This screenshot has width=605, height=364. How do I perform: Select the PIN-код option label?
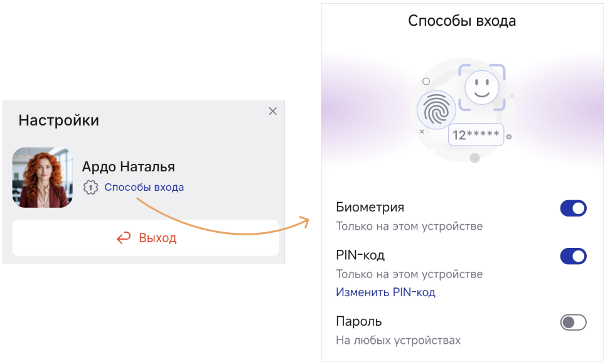click(x=360, y=255)
